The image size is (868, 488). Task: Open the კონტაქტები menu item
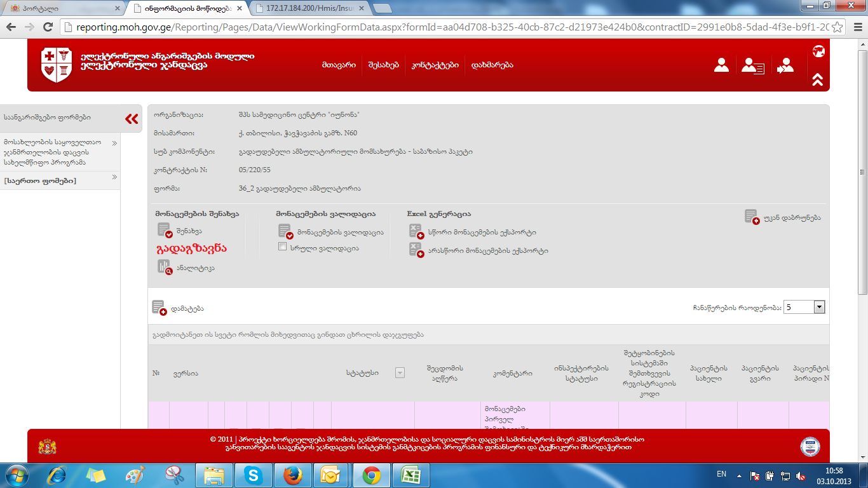click(x=435, y=65)
